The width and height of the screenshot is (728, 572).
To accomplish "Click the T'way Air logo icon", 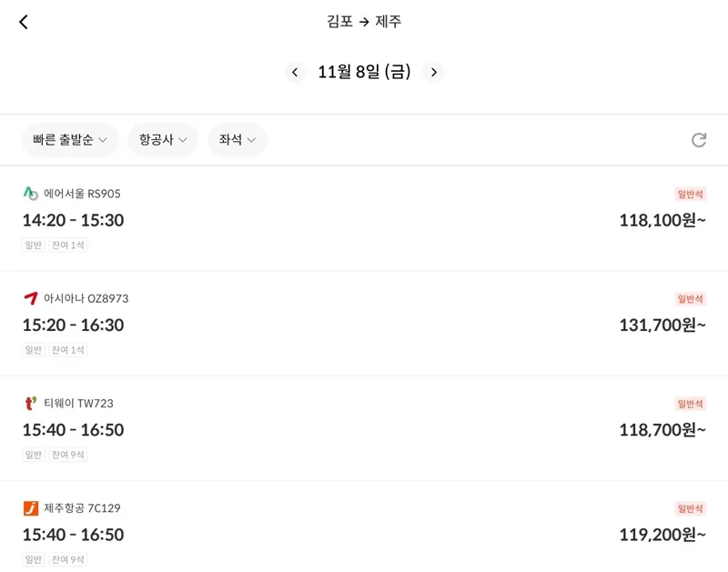I will click(29, 403).
